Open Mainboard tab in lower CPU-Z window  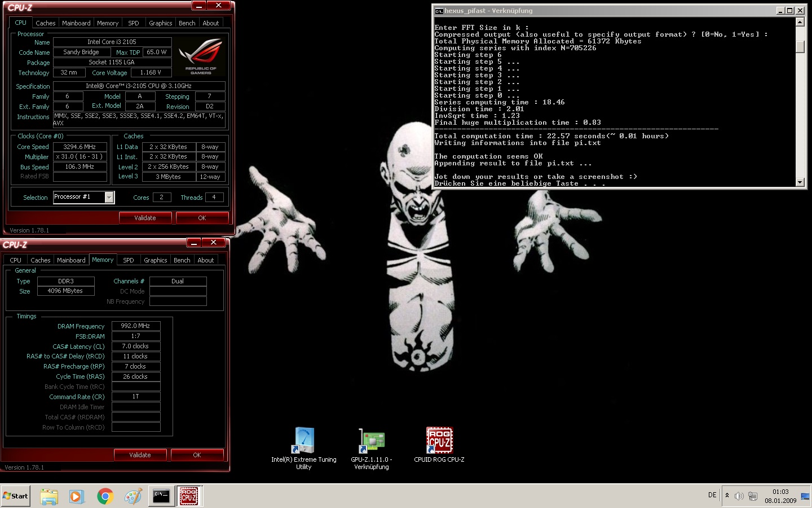coord(71,260)
